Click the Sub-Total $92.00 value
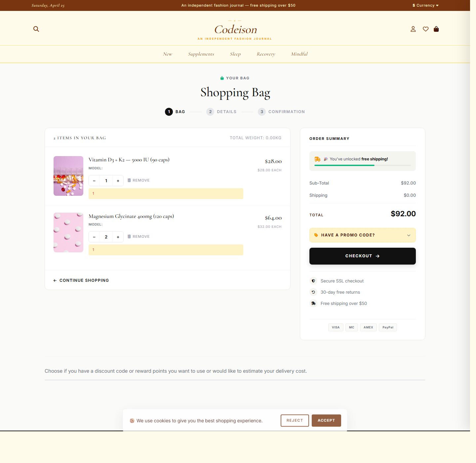476x463 pixels. 408,183
